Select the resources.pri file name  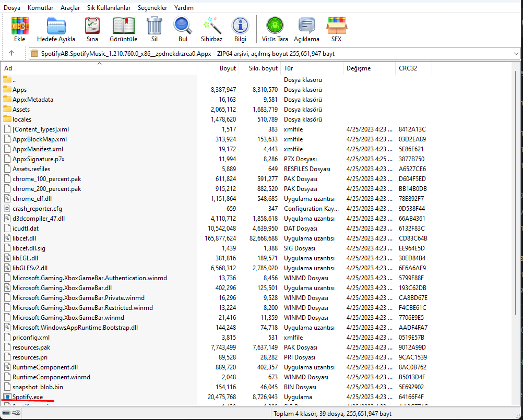(x=30, y=357)
